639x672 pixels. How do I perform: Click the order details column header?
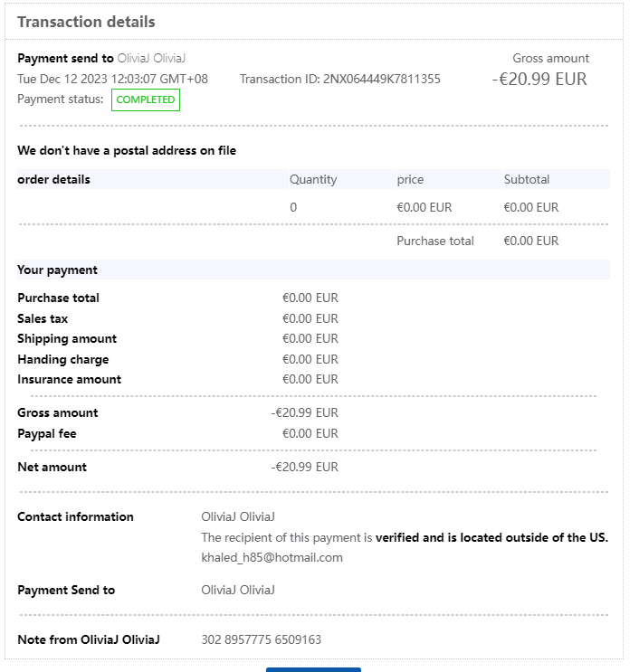[53, 179]
